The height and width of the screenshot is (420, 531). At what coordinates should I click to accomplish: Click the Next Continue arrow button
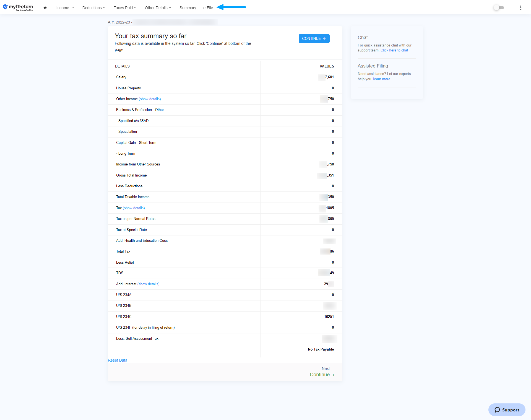tap(323, 374)
